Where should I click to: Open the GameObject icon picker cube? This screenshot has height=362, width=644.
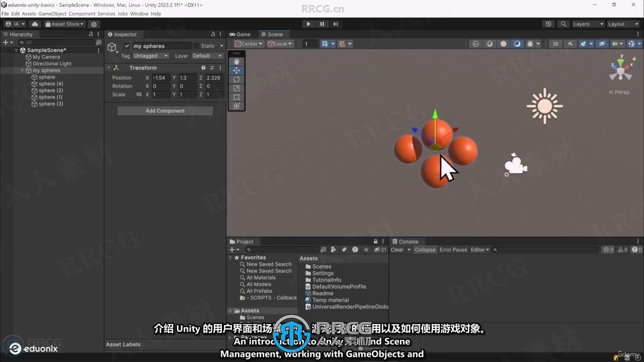point(112,47)
